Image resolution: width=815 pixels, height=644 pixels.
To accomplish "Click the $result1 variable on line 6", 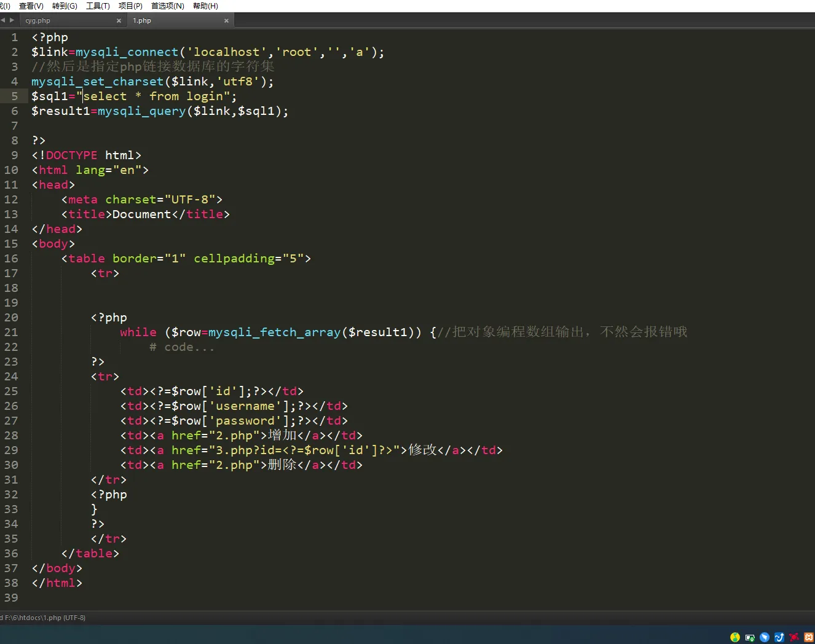I will [61, 111].
